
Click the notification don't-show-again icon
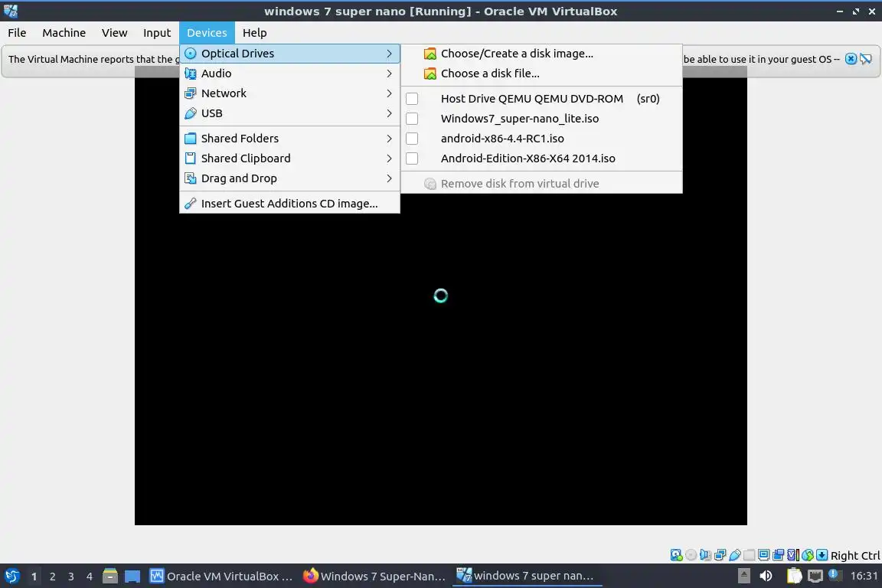pyautogui.click(x=866, y=58)
